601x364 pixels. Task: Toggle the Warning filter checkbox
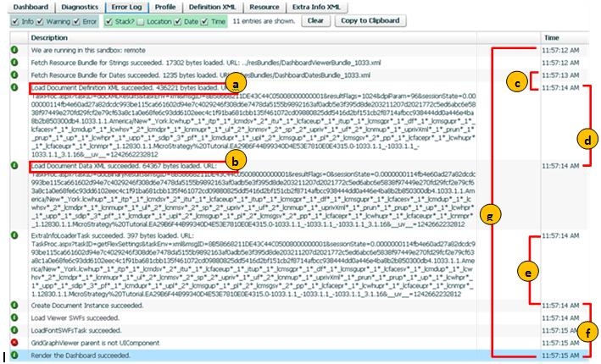coord(40,21)
